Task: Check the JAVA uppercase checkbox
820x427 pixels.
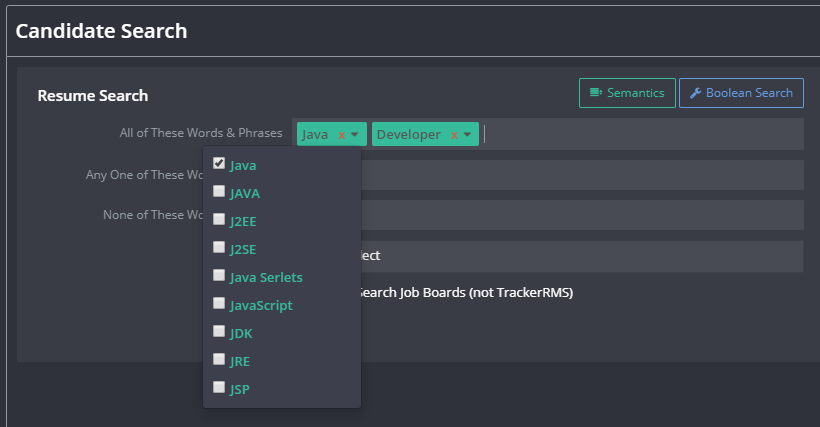Action: tap(219, 191)
